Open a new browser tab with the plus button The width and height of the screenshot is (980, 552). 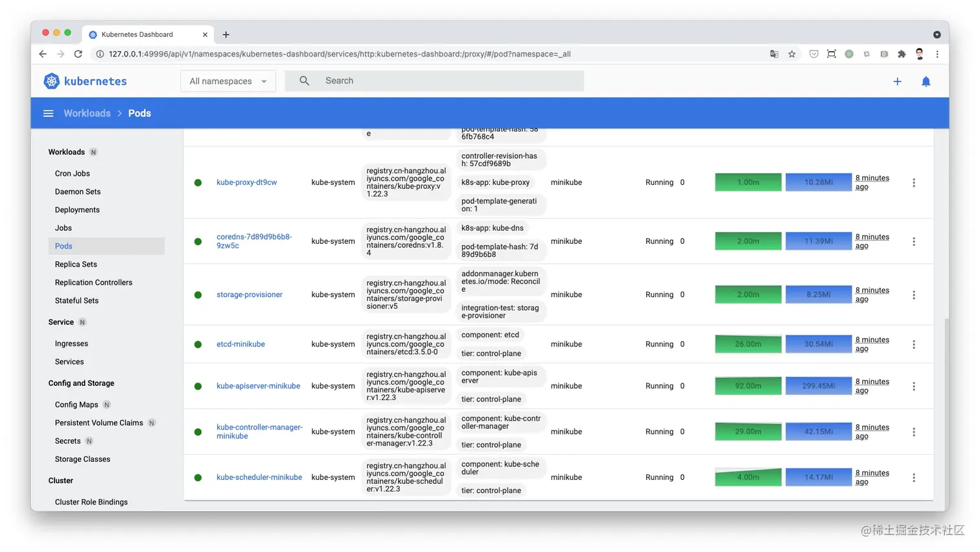tap(226, 34)
